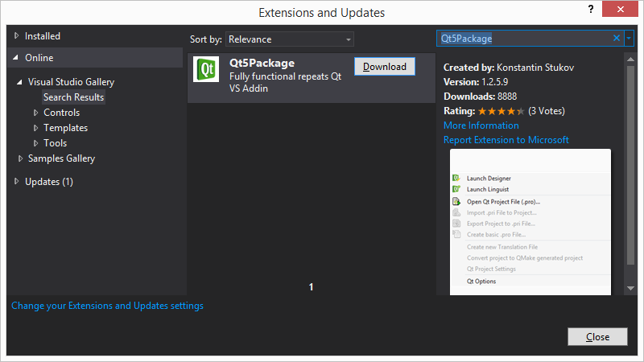Click the Created by Konstantin Stukov text
Screen dimensions: 644x362
coord(509,68)
